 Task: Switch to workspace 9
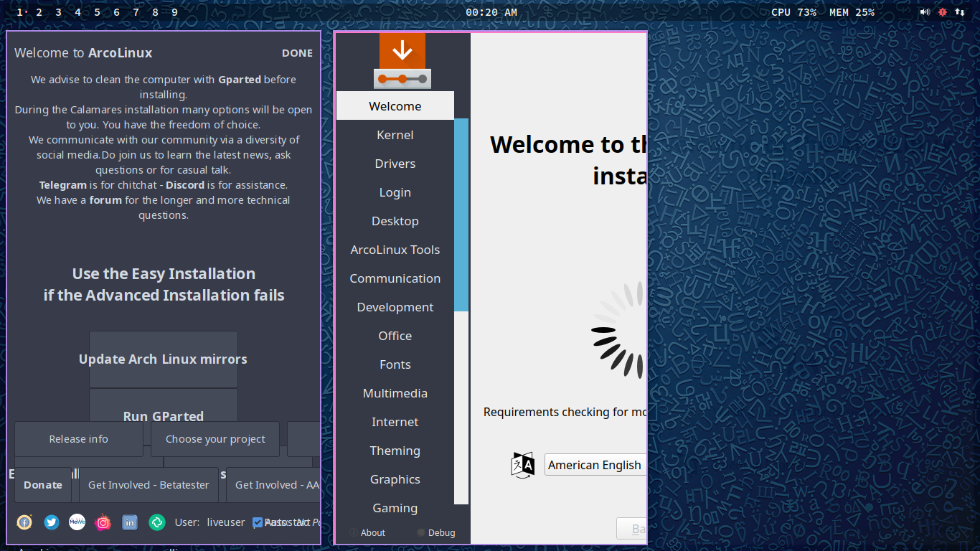[x=174, y=12]
